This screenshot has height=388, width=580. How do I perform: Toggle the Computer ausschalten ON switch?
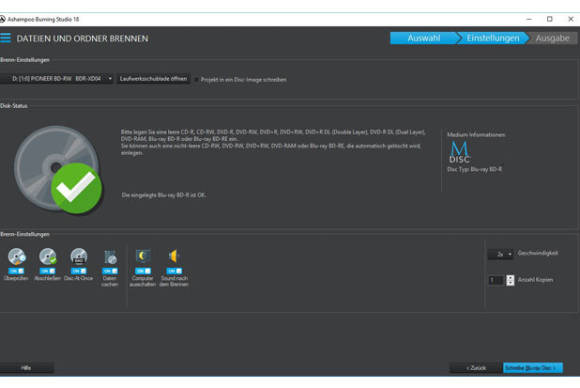(x=143, y=271)
